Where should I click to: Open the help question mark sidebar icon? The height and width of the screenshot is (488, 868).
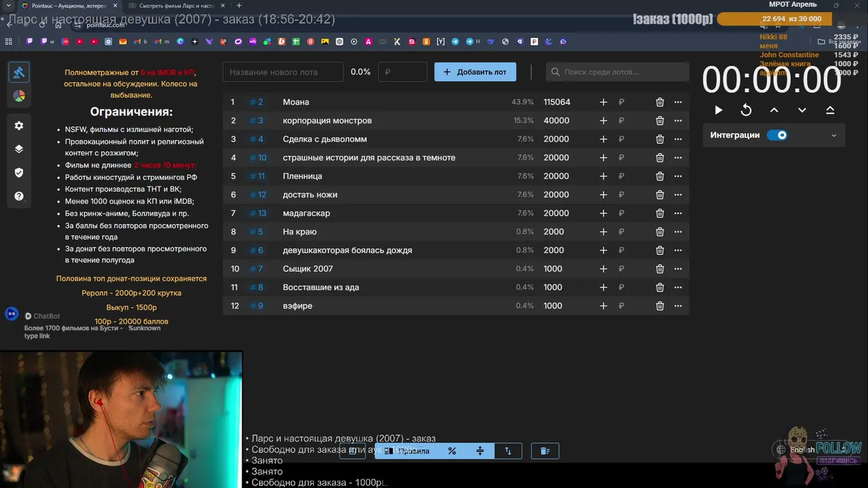click(19, 197)
